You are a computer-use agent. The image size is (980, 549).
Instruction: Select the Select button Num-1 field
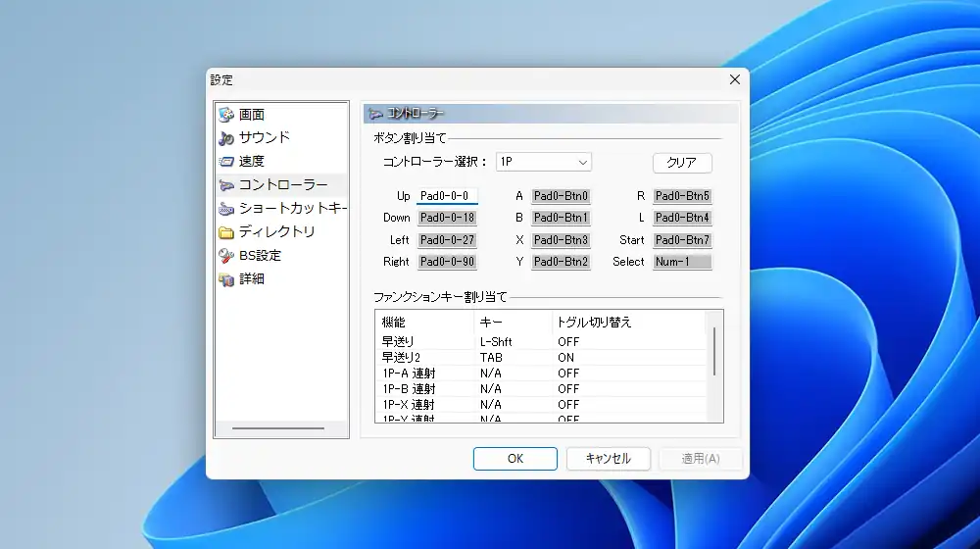682,262
